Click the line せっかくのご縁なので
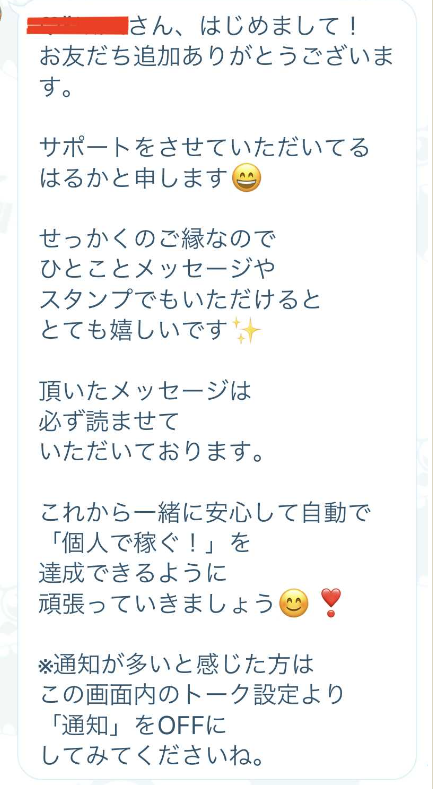 [x=158, y=240]
